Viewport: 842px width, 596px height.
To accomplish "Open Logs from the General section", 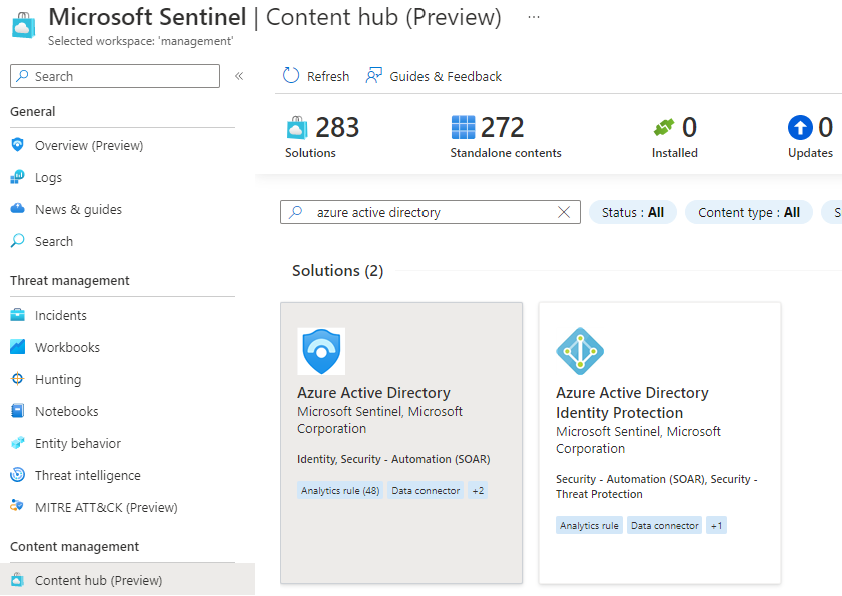I will click(x=48, y=178).
